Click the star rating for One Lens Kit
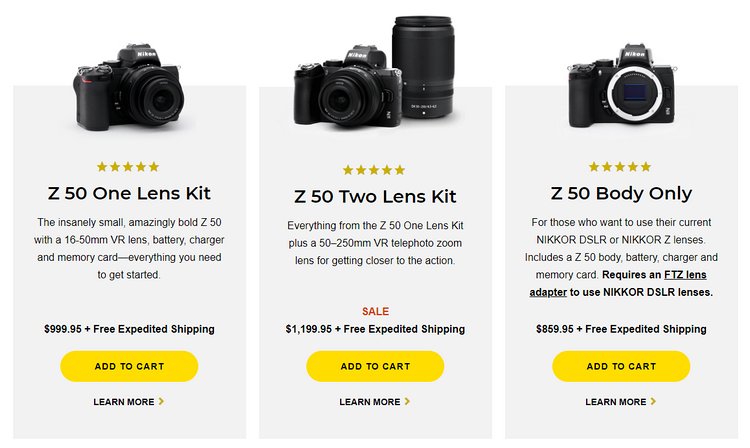750x448 pixels. (x=128, y=167)
